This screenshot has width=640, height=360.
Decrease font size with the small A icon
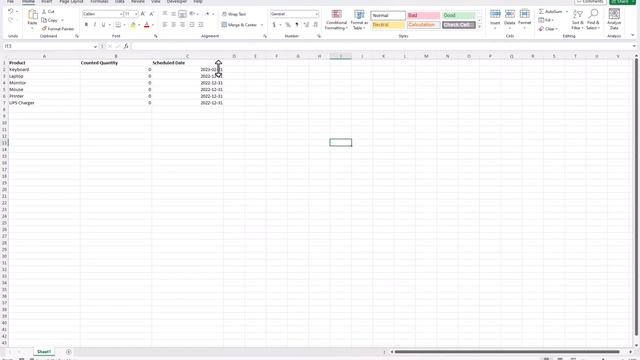151,14
